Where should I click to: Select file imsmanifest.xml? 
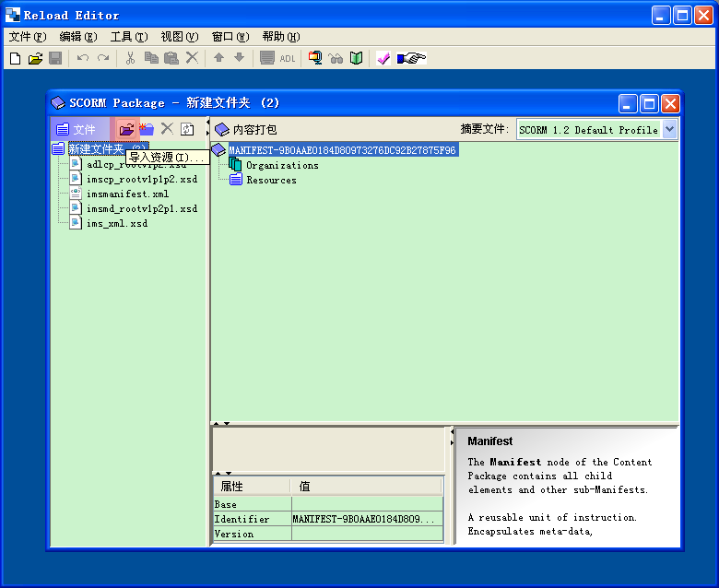coord(127,194)
